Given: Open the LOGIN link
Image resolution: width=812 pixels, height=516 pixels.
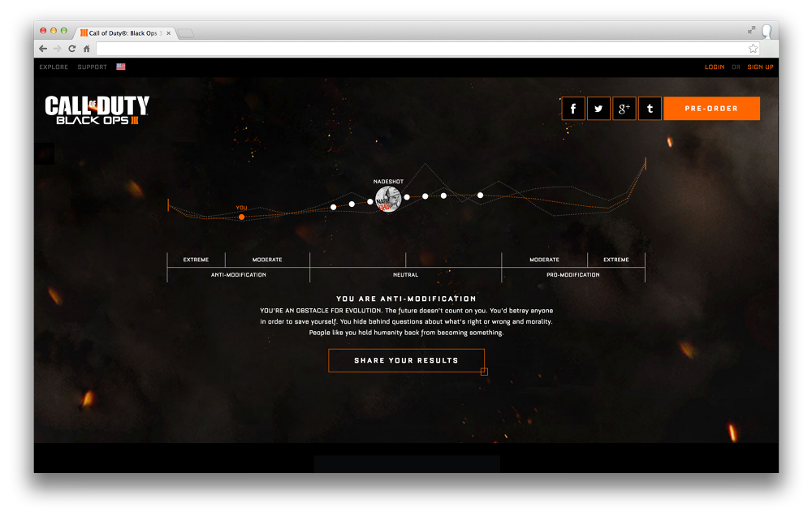Looking at the screenshot, I should click(714, 67).
